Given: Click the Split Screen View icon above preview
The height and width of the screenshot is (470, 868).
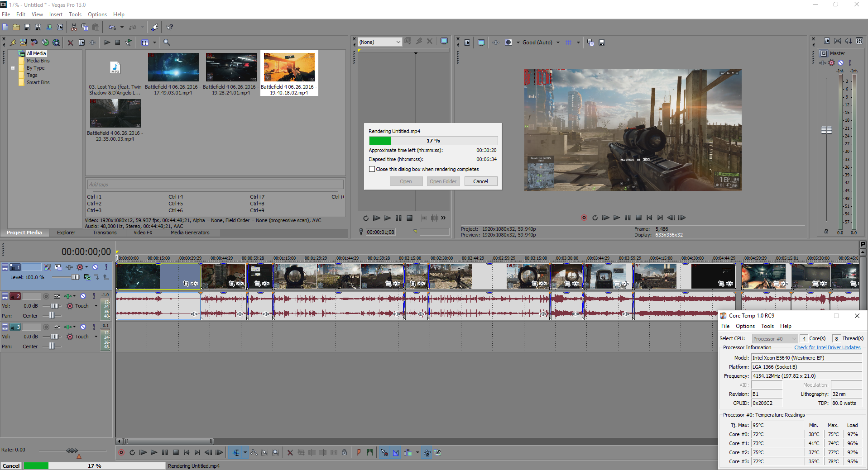Looking at the screenshot, I should tap(508, 43).
